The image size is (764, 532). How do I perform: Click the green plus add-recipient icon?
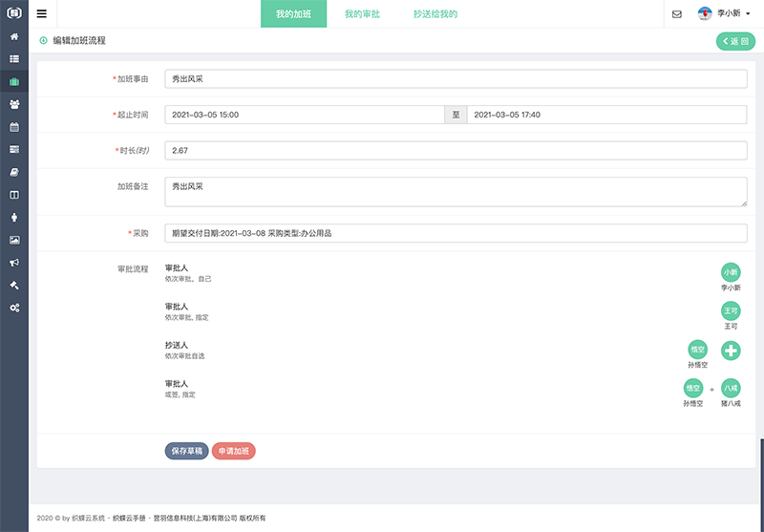tap(731, 351)
